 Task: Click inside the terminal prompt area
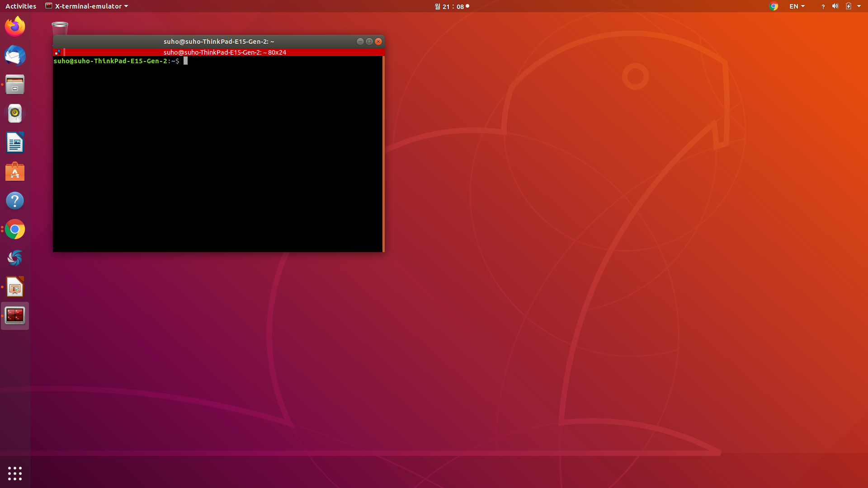217,154
